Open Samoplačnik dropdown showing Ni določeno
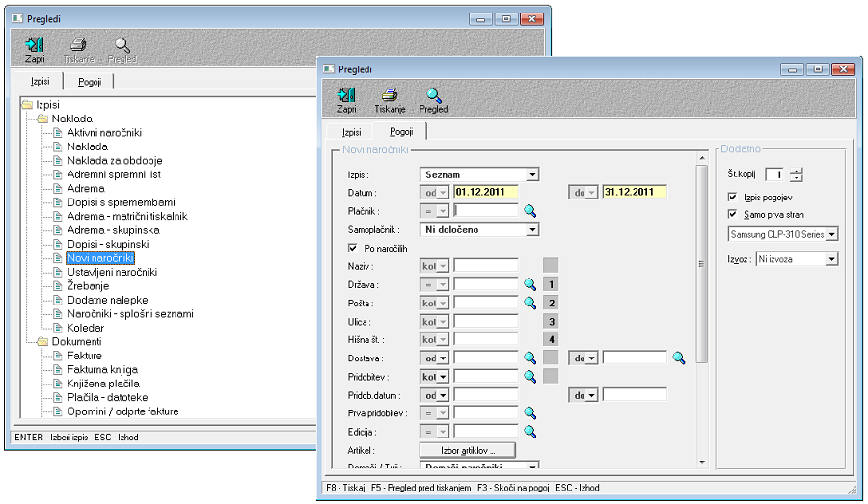 point(532,229)
